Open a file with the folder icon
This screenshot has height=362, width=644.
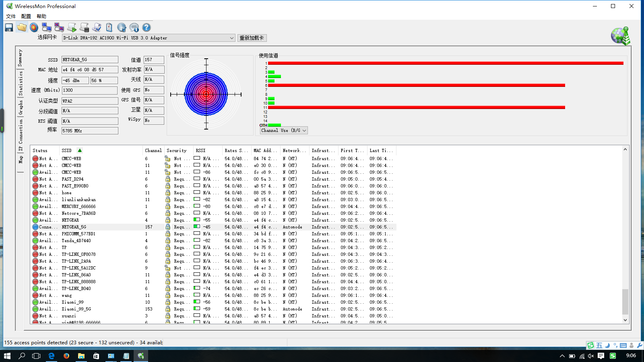[x=22, y=27]
